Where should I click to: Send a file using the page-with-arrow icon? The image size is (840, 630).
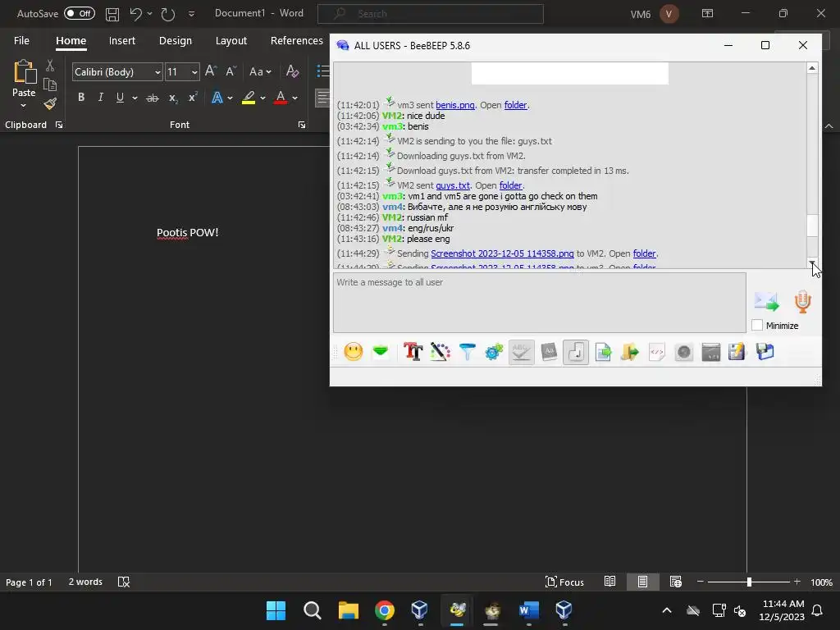[603, 352]
